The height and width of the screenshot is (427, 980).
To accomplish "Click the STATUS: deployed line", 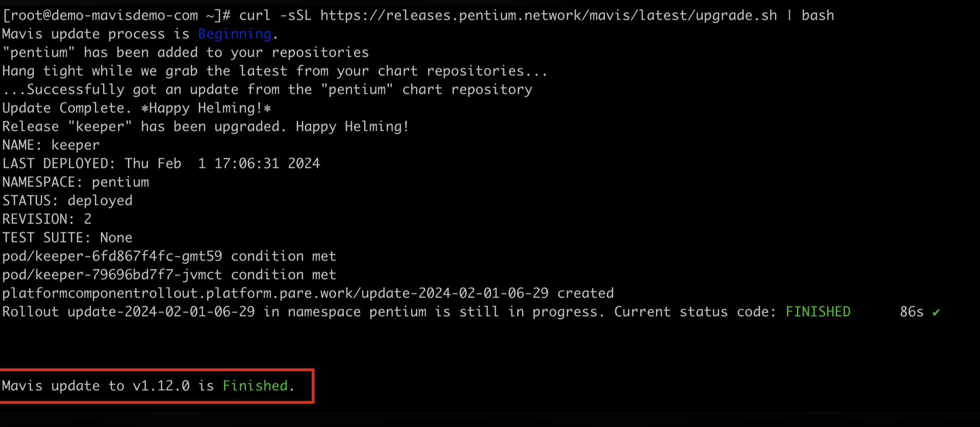I will click(67, 201).
